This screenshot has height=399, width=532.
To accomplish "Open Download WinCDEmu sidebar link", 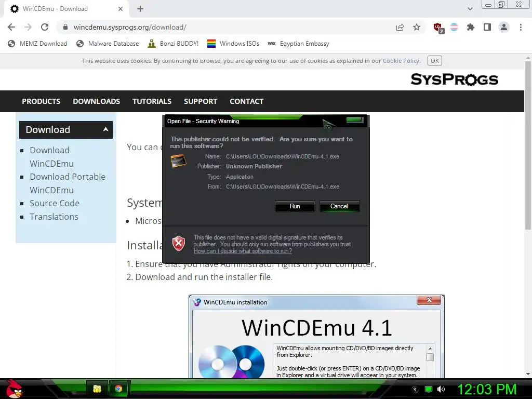I will point(51,157).
